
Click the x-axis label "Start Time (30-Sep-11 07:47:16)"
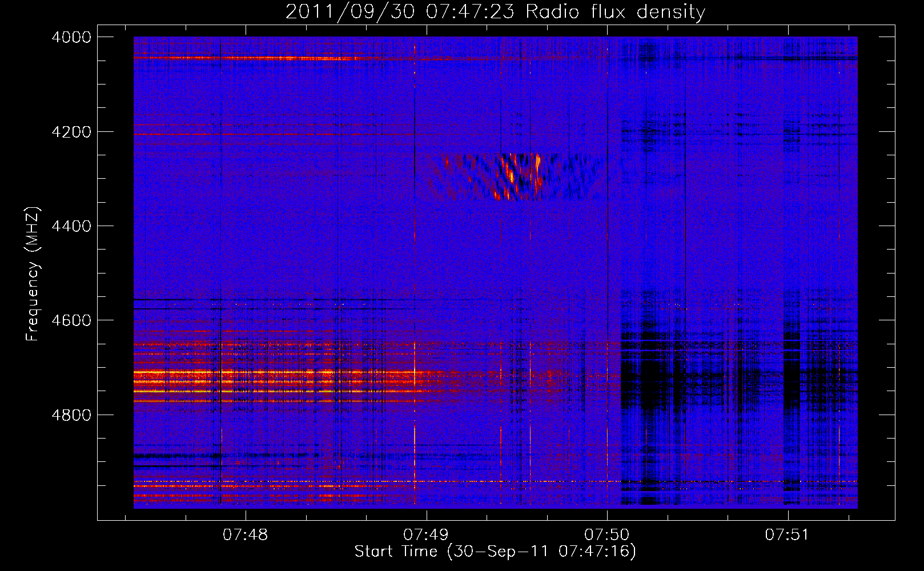pyautogui.click(x=495, y=552)
